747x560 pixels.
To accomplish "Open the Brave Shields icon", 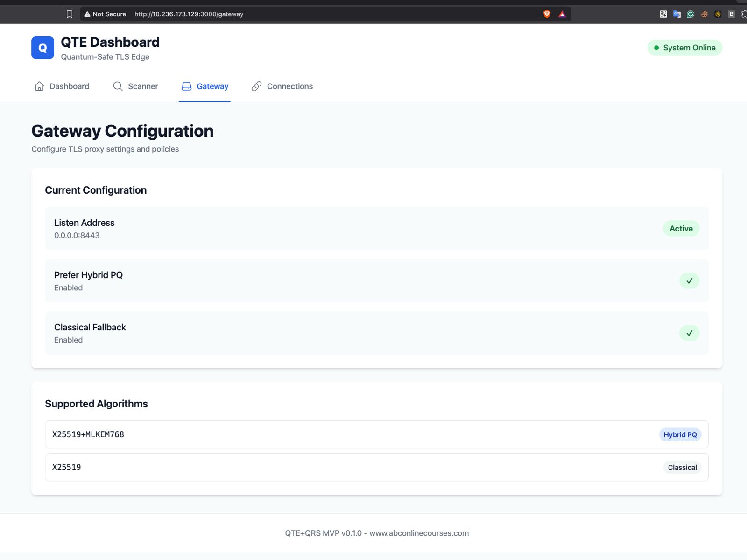I will pos(546,14).
